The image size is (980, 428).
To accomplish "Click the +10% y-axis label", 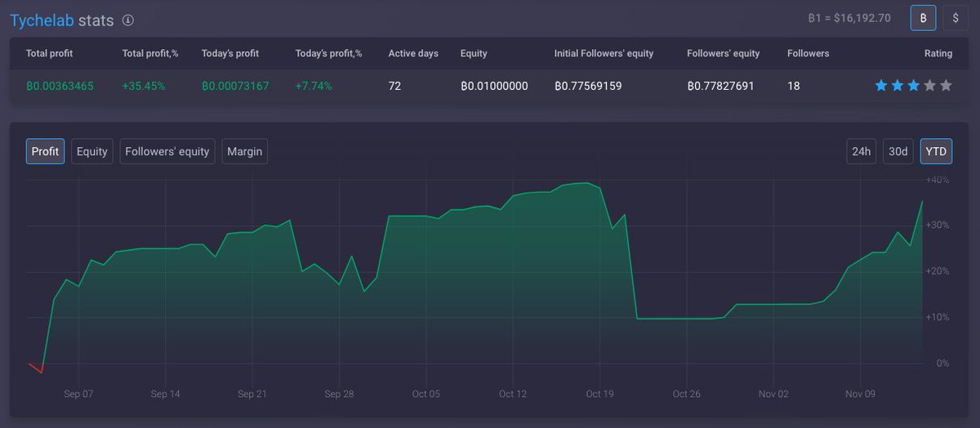I will [937, 317].
